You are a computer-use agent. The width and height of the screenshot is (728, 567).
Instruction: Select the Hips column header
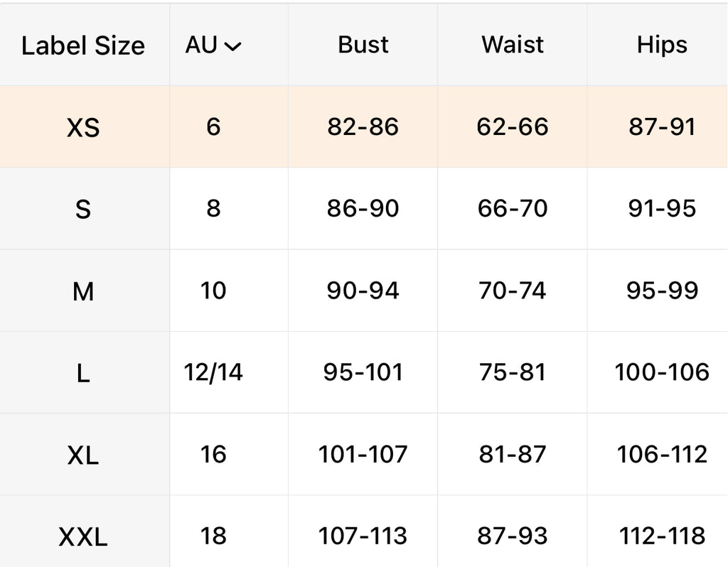(662, 45)
